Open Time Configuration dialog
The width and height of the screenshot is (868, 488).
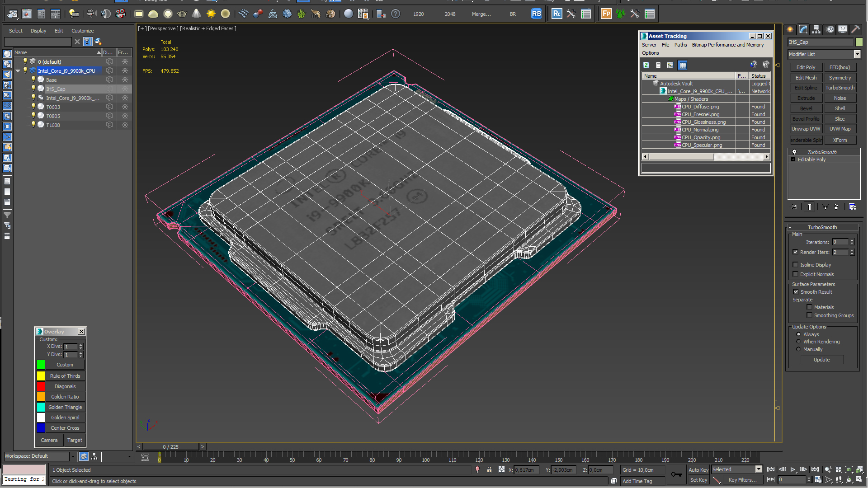(x=818, y=480)
